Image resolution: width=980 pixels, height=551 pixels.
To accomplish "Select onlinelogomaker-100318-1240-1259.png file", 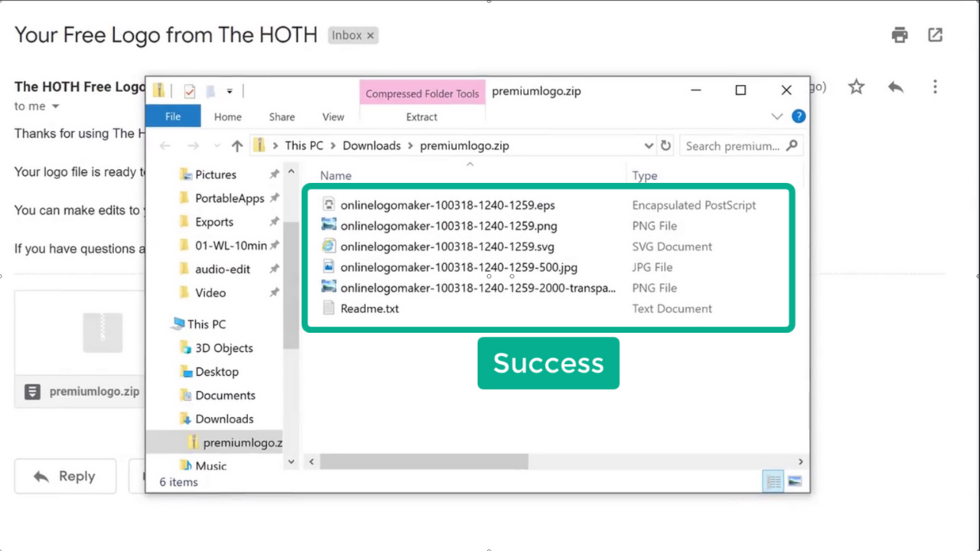I will (449, 226).
